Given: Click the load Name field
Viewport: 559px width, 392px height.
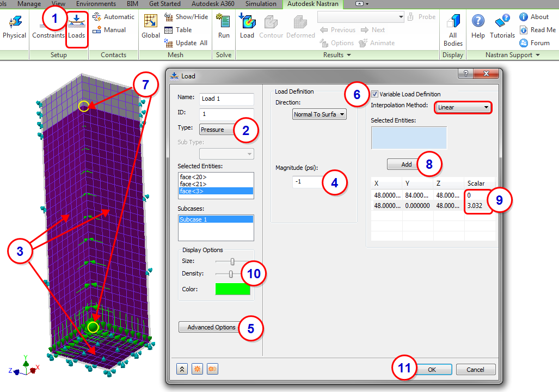Looking at the screenshot, I should click(x=226, y=99).
